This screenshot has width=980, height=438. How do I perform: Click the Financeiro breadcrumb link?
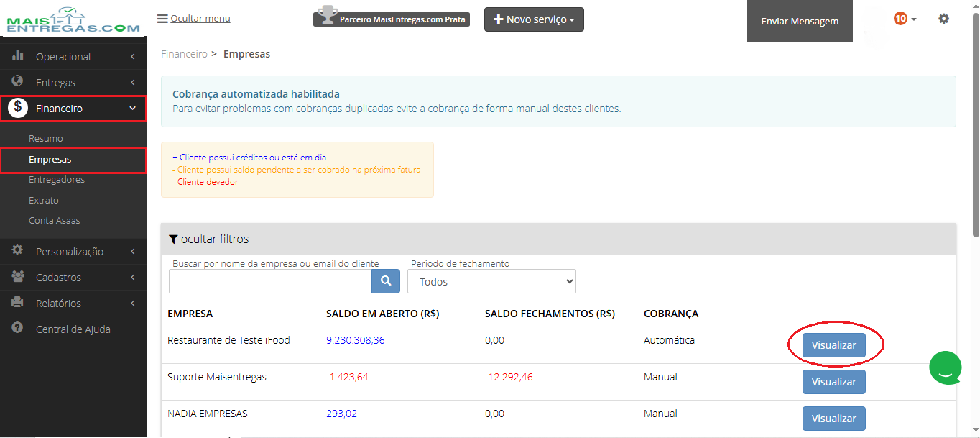tap(184, 54)
